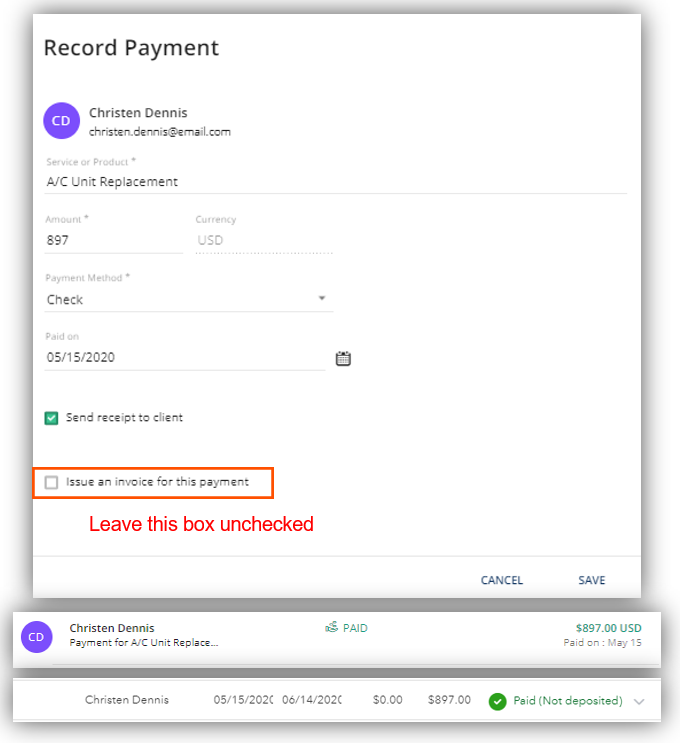Click the SAVE button
The width and height of the screenshot is (680, 743).
591,580
